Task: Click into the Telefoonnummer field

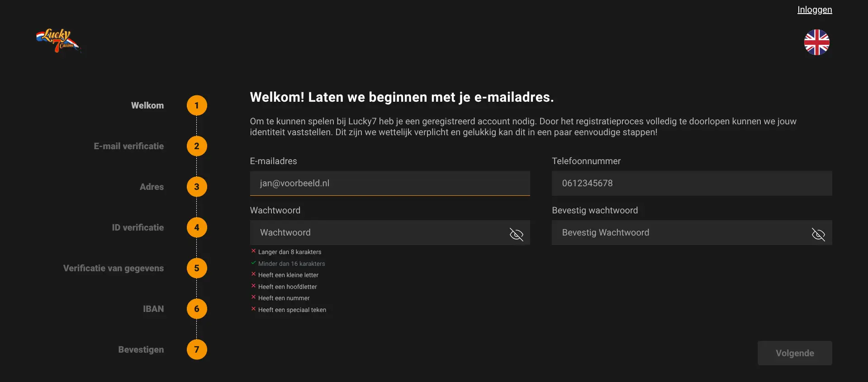Action: point(691,183)
